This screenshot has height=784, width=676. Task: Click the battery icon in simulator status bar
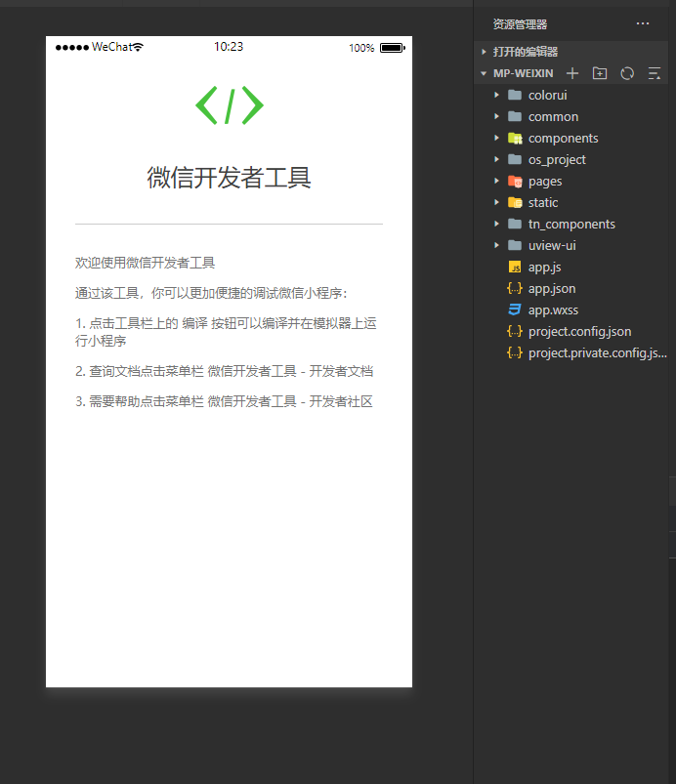[393, 48]
